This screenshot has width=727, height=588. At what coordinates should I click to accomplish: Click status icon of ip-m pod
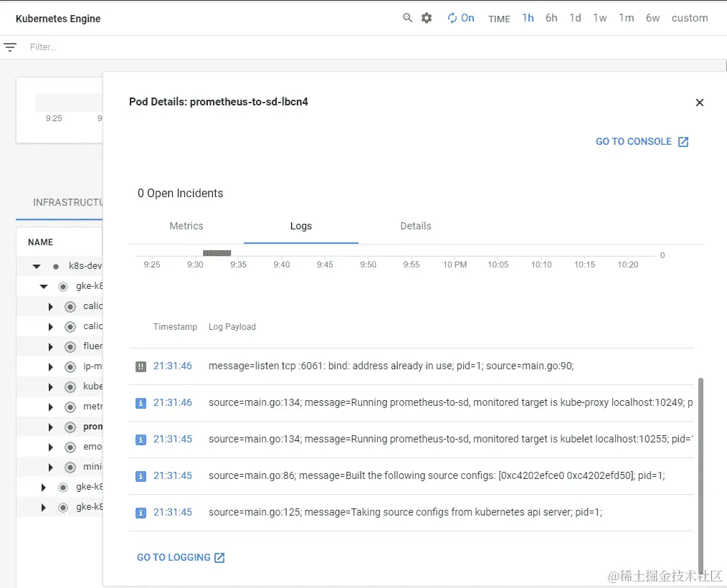click(70, 367)
